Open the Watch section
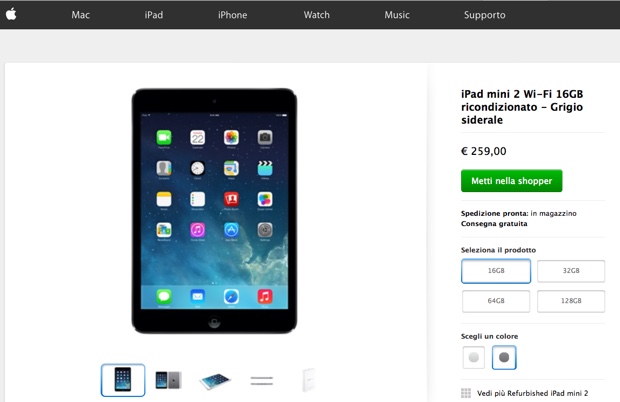The height and width of the screenshot is (402, 620). 316,15
